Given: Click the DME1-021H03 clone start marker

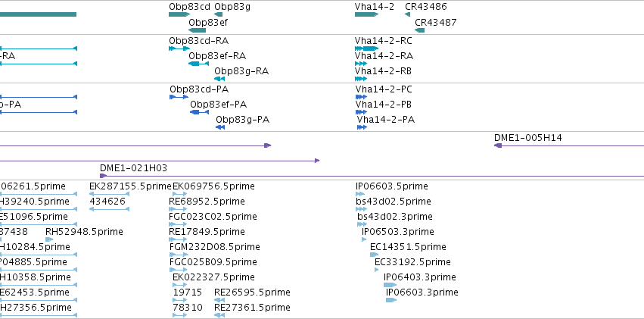Looking at the screenshot, I should click(103, 176).
